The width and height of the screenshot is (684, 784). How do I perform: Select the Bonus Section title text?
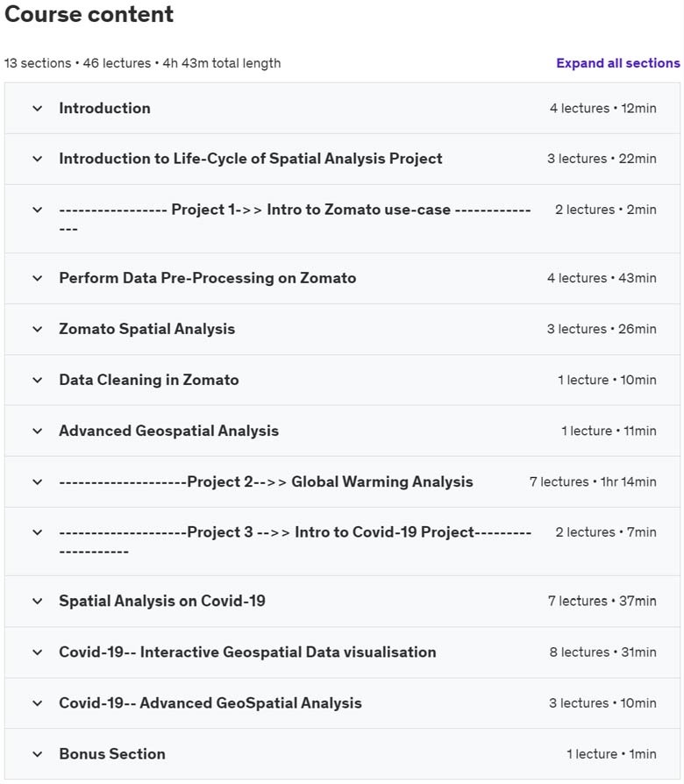[111, 753]
